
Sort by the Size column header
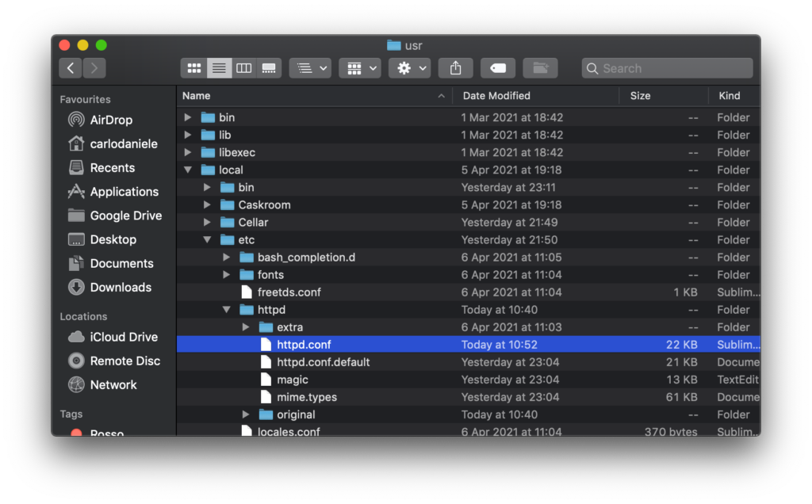[664, 96]
